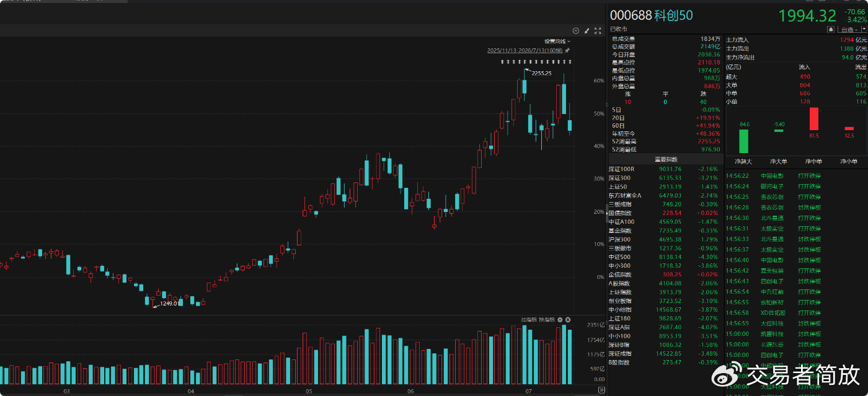Close the volume indicator panel
This screenshot has width=868, height=396.
coord(568,320)
